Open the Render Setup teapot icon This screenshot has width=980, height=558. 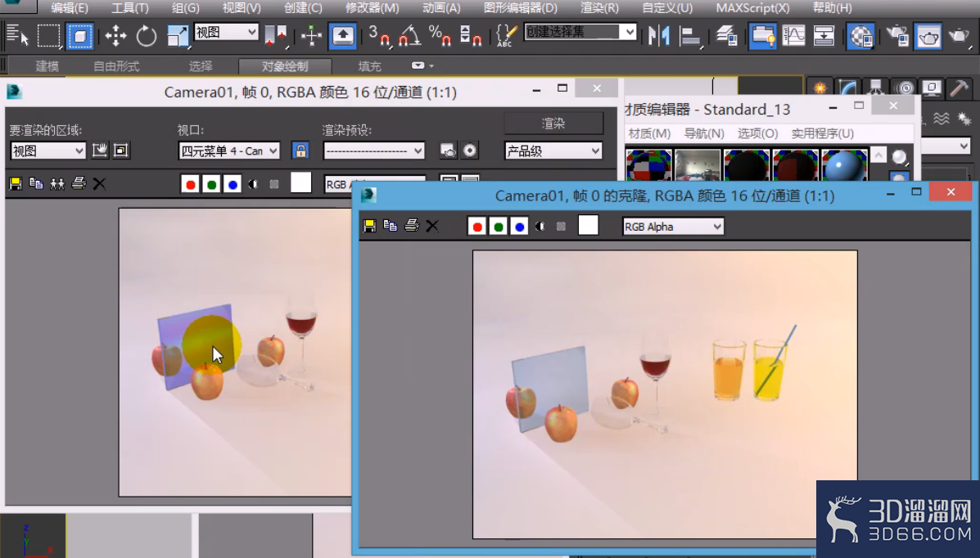pyautogui.click(x=897, y=36)
